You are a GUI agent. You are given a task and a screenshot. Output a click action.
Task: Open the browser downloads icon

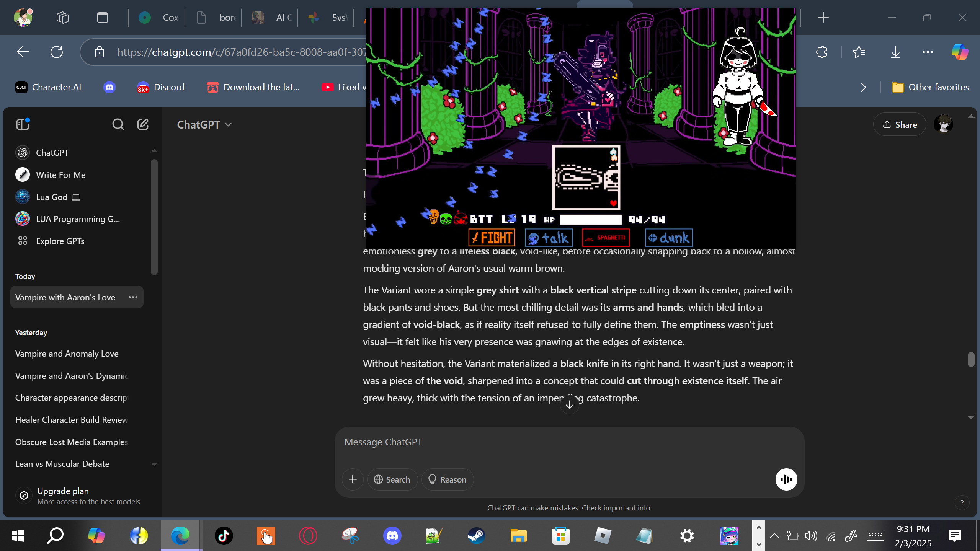(x=896, y=52)
